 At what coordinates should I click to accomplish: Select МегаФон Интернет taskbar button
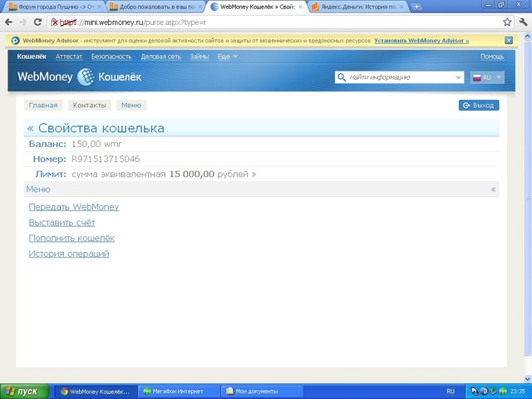coord(180,392)
